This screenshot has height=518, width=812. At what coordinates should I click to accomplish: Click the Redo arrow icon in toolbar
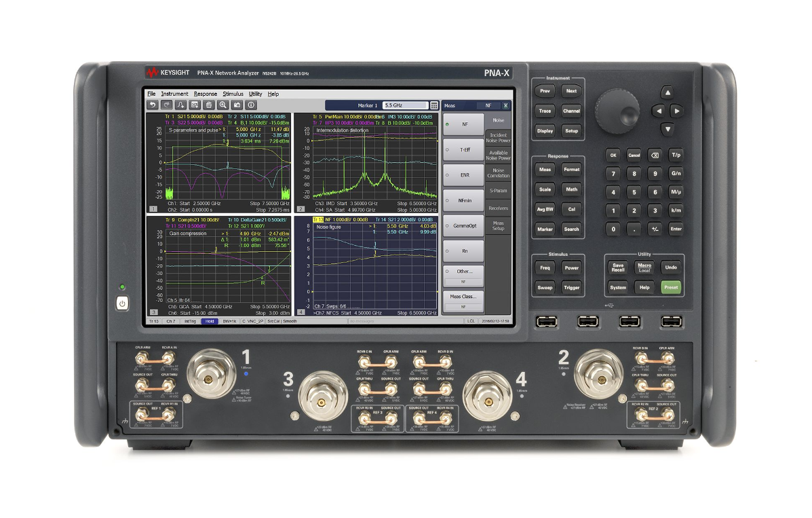[x=166, y=105]
